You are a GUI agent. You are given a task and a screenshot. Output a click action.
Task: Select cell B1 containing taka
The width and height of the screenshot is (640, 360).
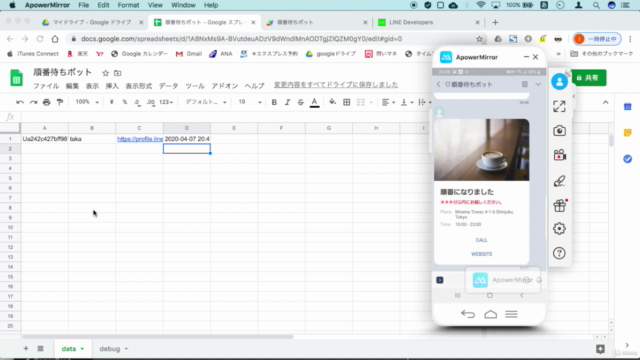92,139
